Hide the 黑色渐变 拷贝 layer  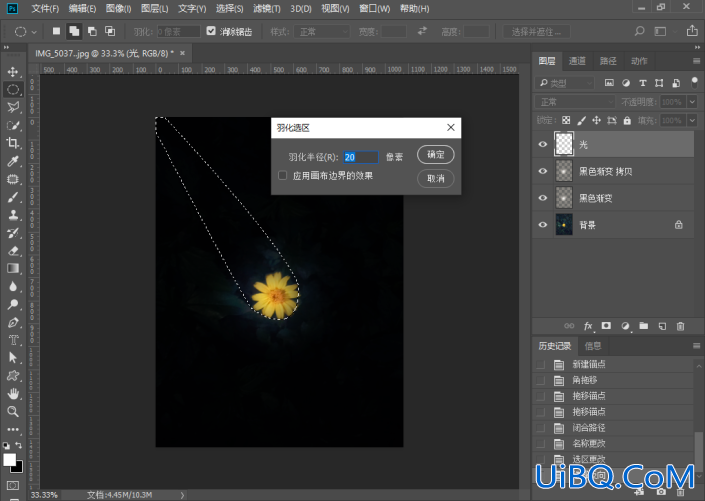[x=543, y=171]
